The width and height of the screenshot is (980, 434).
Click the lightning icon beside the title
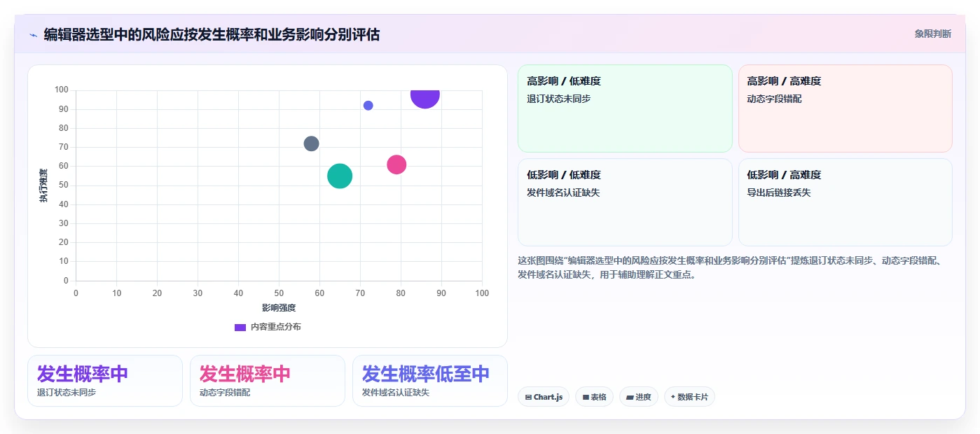[33, 34]
